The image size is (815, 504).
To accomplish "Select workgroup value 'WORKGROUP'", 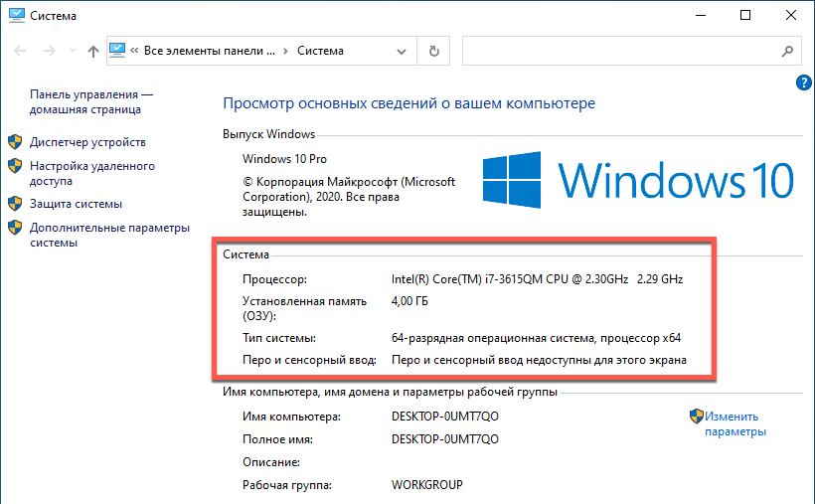I will tap(426, 485).
